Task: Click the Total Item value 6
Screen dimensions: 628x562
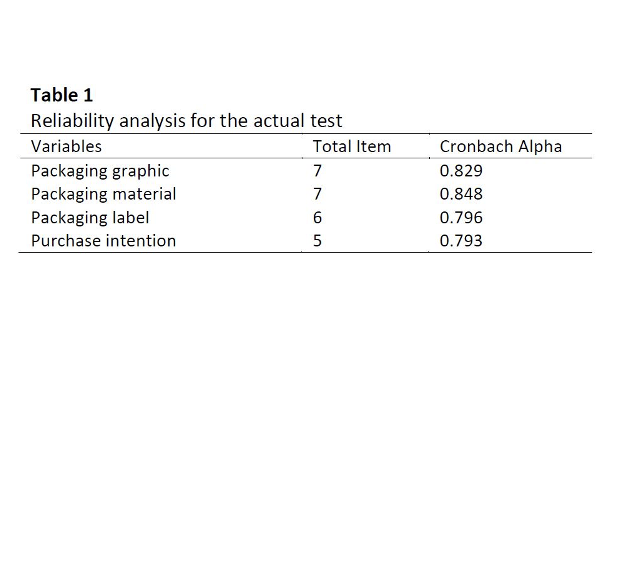Action: (318, 217)
